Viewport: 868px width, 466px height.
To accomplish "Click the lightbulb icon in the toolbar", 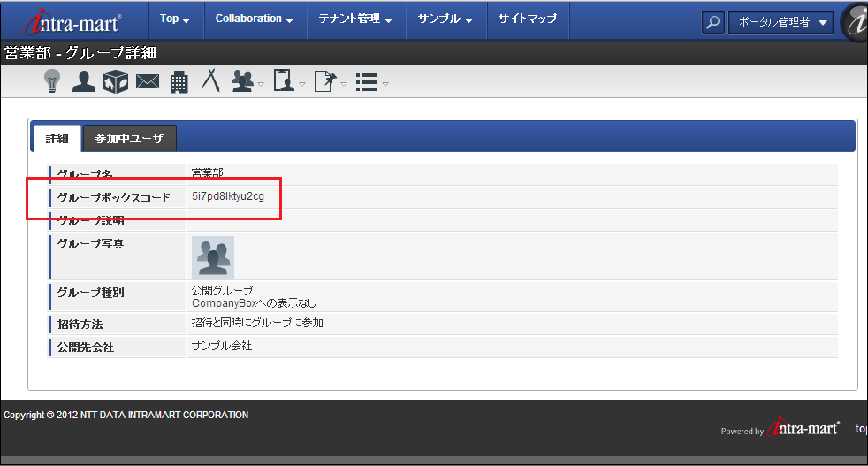I will (x=52, y=81).
